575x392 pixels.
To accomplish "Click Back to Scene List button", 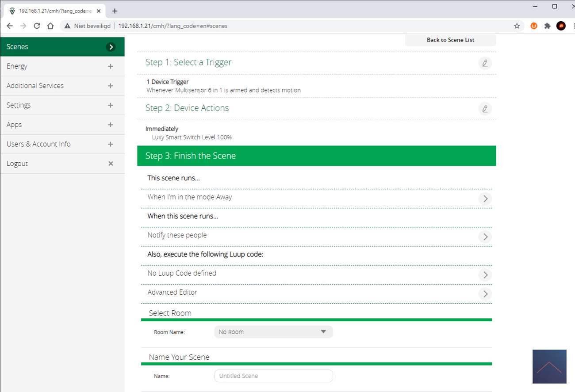I will [x=450, y=40].
